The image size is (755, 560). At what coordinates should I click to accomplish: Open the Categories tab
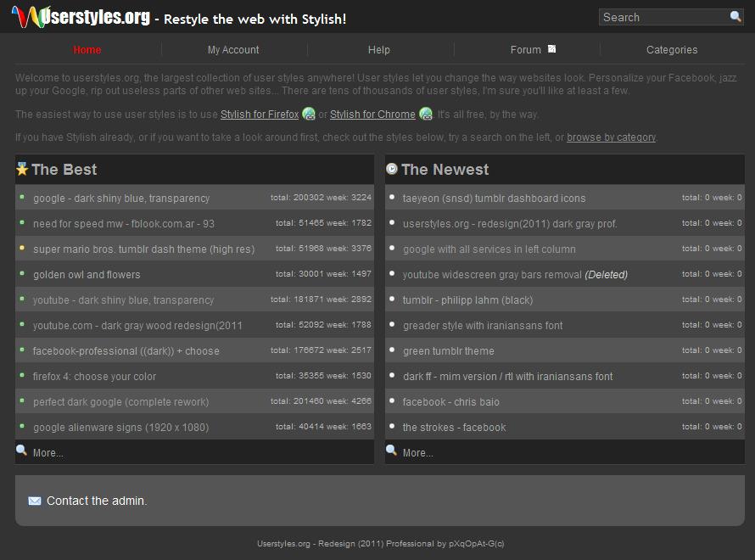(672, 49)
